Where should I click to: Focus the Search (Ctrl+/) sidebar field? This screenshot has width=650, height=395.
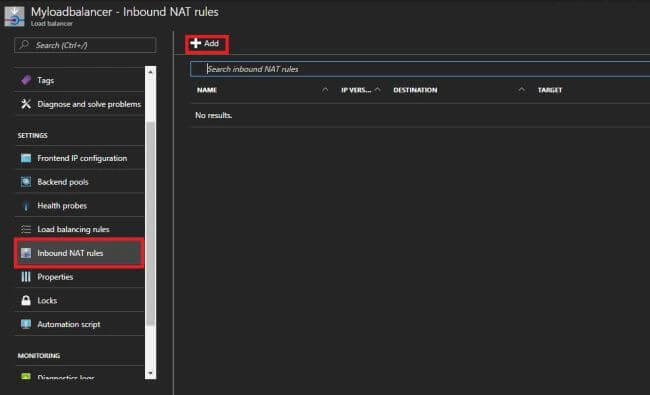click(85, 45)
